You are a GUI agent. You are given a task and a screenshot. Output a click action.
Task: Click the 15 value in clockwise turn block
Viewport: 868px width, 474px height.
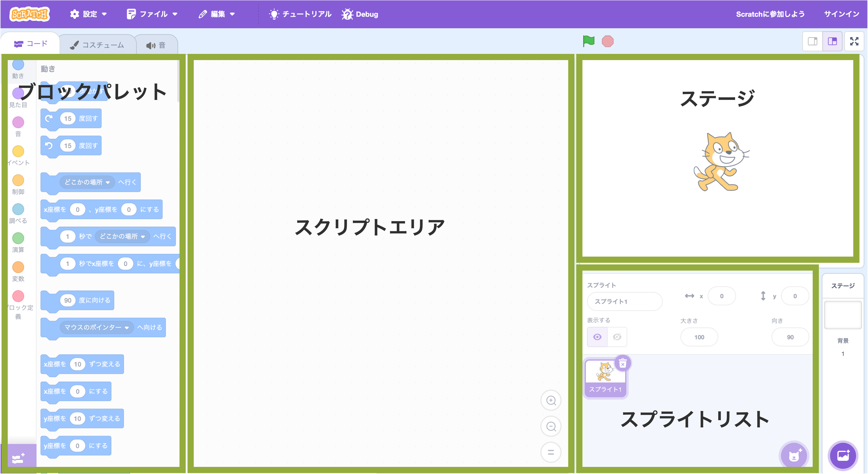point(68,119)
